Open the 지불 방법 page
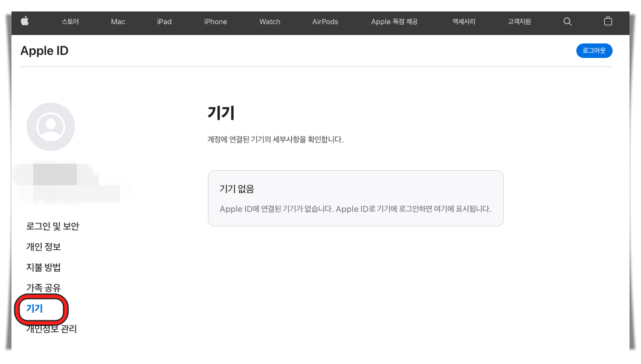This screenshot has width=641, height=364. click(42, 267)
